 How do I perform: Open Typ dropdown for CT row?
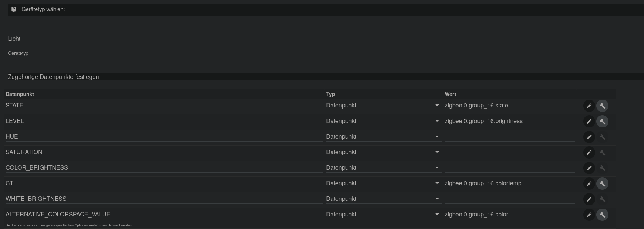coord(383,183)
